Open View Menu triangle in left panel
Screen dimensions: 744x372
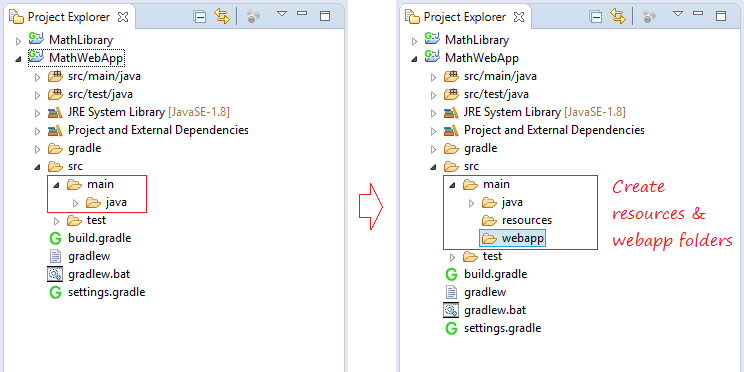click(x=282, y=14)
